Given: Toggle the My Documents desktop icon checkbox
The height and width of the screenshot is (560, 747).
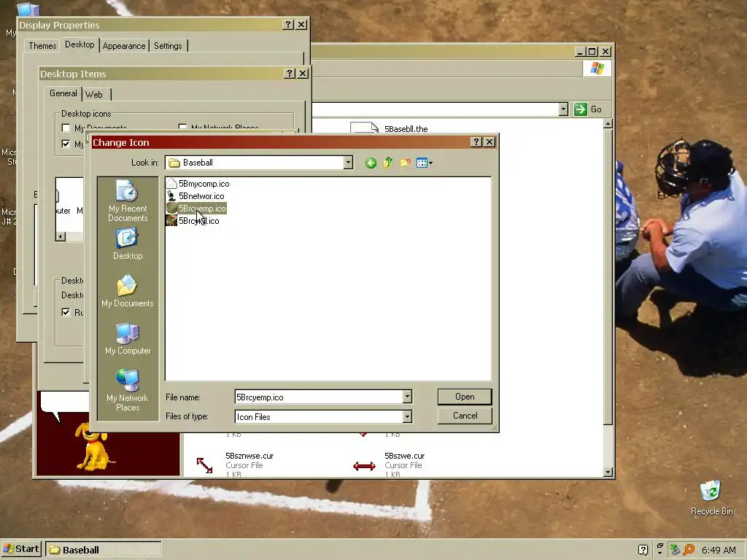Looking at the screenshot, I should pyautogui.click(x=66, y=128).
